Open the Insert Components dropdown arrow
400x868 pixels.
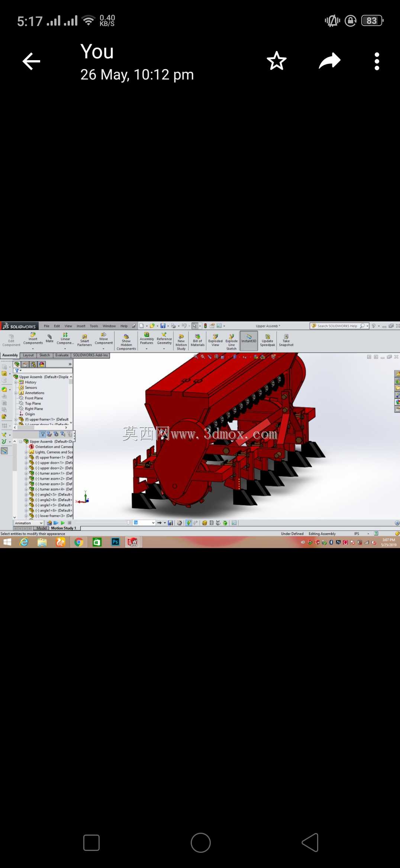[33, 349]
